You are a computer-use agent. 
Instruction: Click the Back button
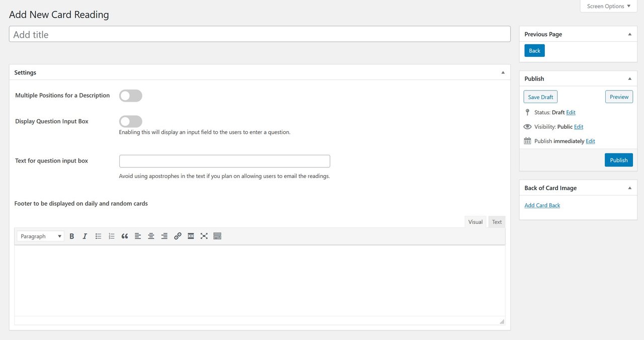point(534,51)
